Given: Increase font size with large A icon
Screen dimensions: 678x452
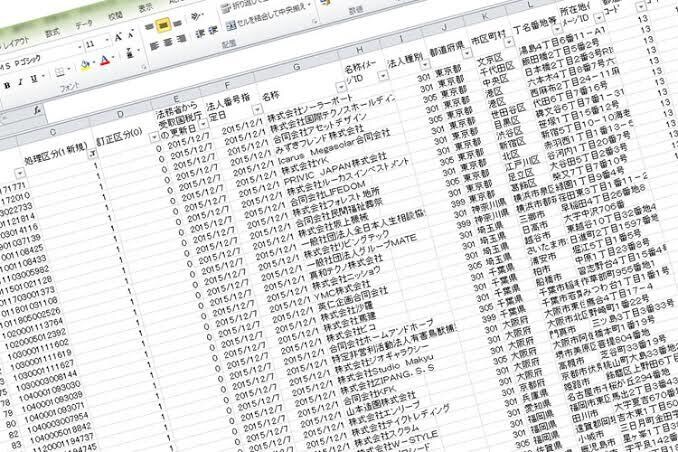Looking at the screenshot, I should (x=118, y=38).
